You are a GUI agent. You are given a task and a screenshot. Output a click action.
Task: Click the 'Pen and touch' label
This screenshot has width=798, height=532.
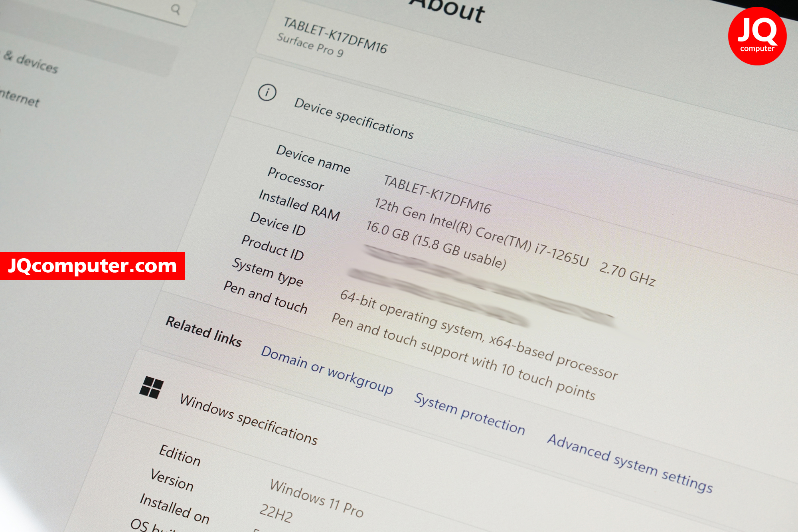click(265, 297)
